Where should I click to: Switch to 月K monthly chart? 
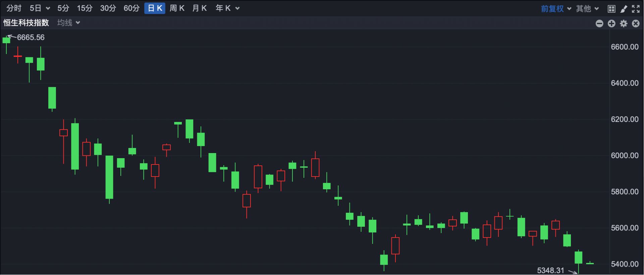(x=199, y=8)
